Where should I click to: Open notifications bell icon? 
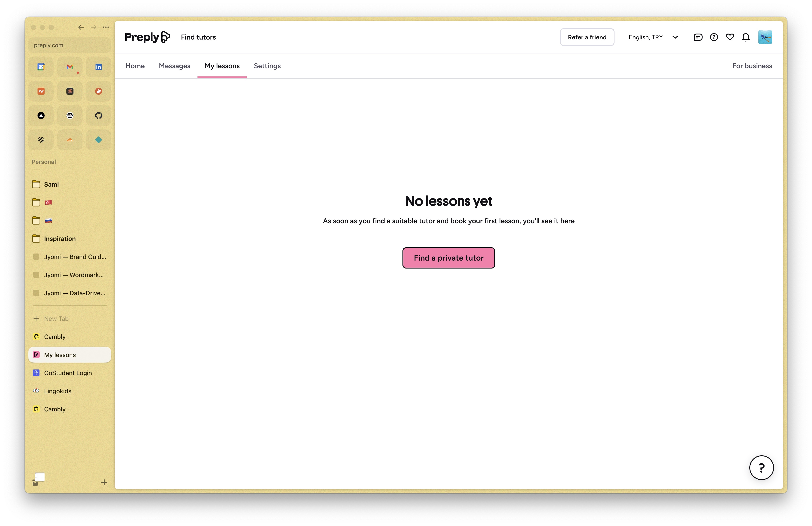(745, 37)
